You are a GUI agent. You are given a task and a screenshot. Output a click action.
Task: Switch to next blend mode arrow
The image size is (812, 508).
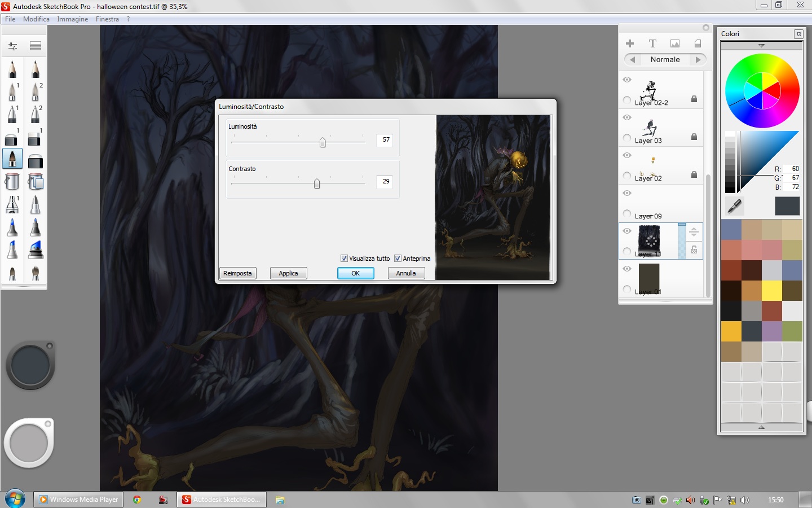click(698, 59)
